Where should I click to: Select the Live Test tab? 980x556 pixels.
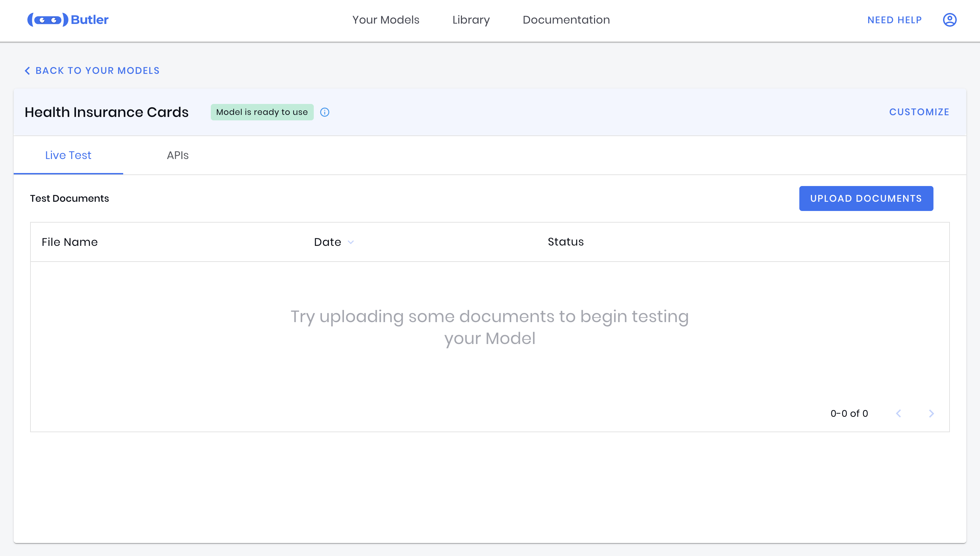click(68, 156)
